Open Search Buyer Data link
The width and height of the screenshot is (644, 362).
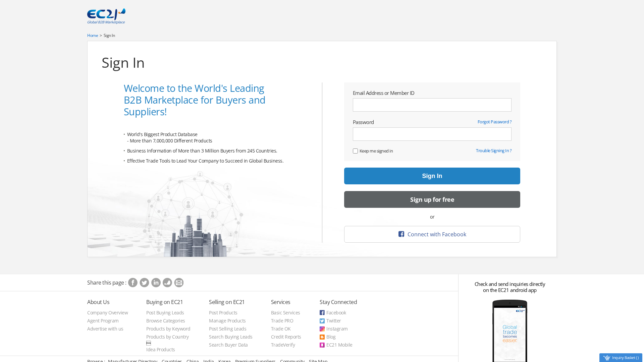tap(228, 345)
